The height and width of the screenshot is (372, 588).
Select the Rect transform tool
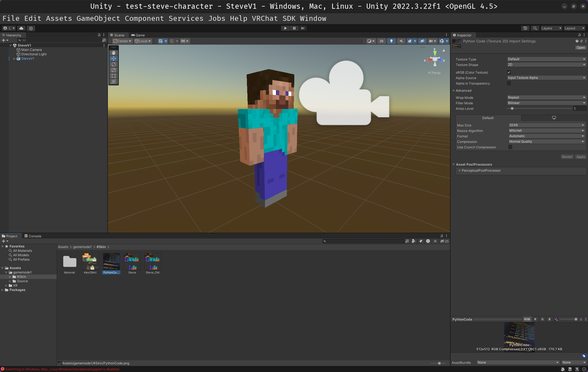(x=114, y=76)
